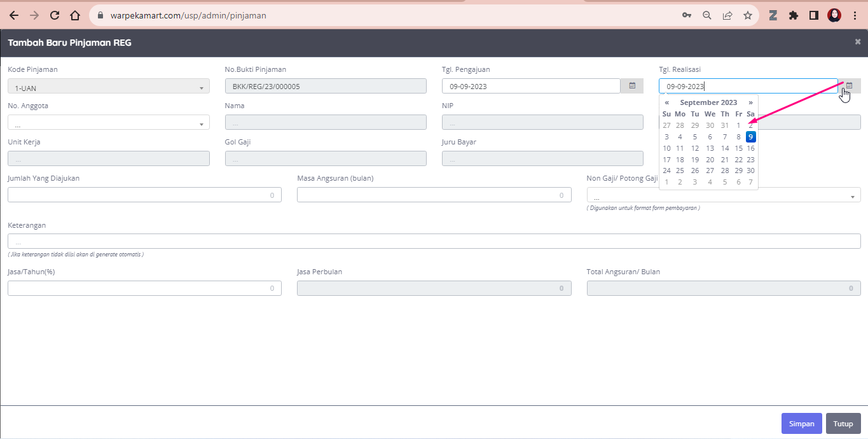
Task: Click the Unit Kerja read-only field
Action: click(109, 158)
